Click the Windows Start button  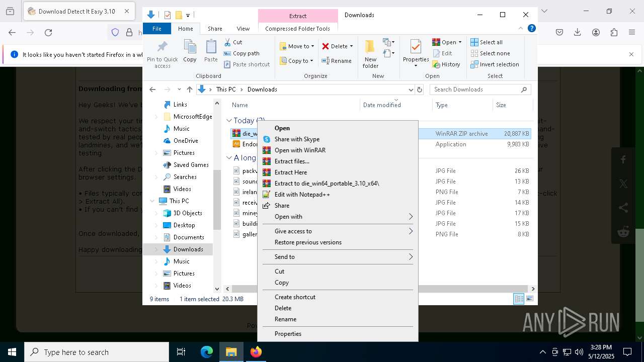[x=12, y=352]
